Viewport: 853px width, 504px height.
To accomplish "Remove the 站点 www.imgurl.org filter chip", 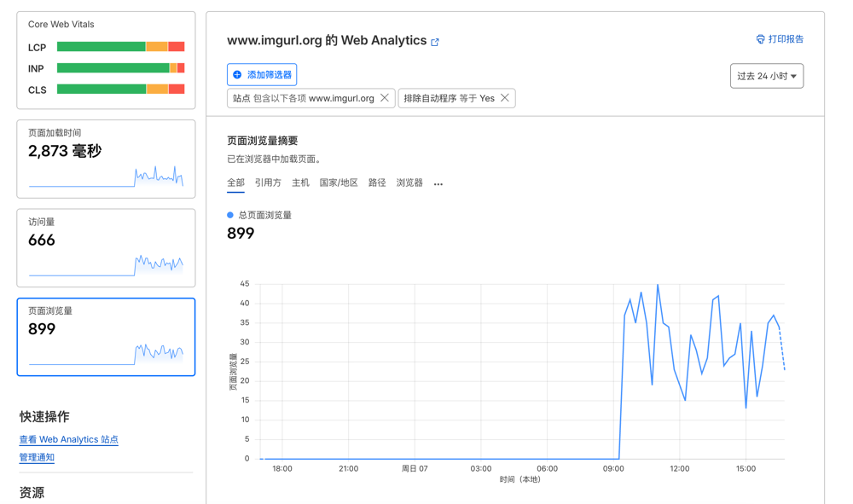I will 385,98.
